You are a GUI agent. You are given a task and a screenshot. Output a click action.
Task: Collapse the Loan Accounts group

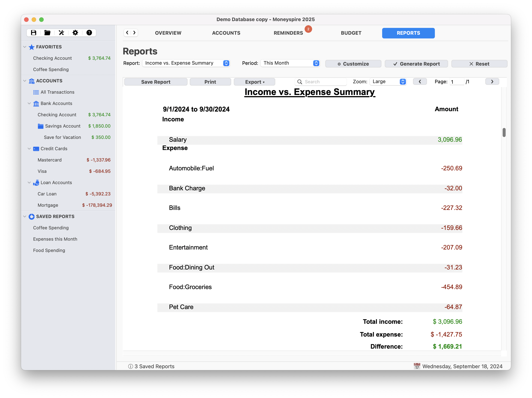click(x=29, y=183)
